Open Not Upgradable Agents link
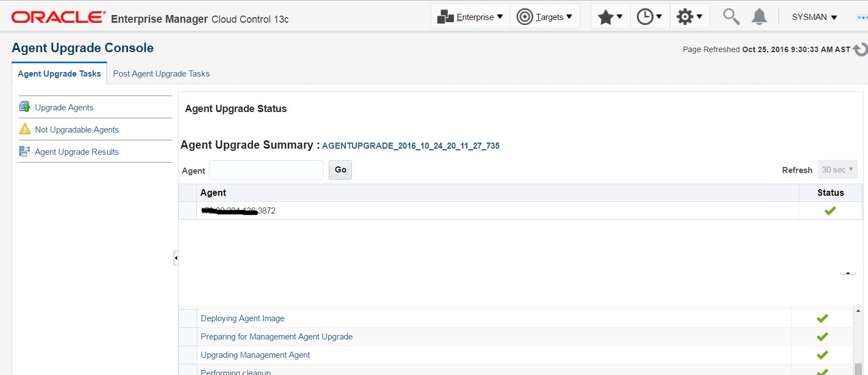The height and width of the screenshot is (375, 868). tap(76, 130)
